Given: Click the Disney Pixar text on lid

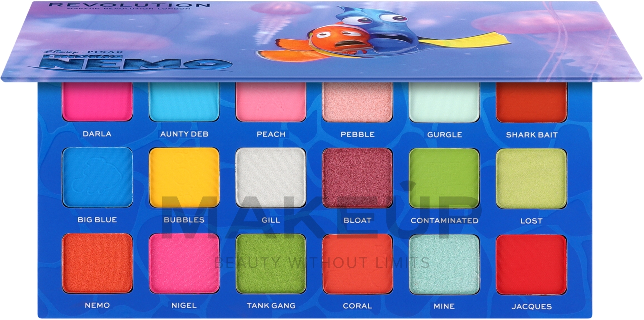Looking at the screenshot, I should point(83,52).
